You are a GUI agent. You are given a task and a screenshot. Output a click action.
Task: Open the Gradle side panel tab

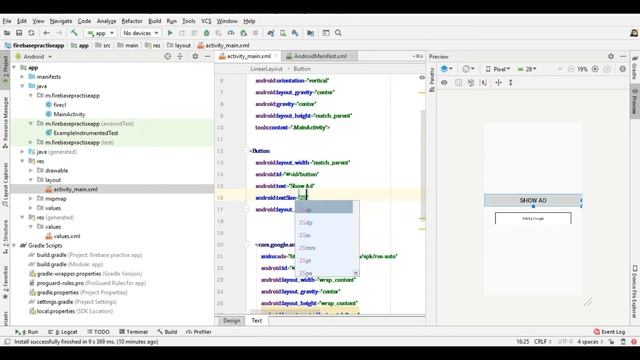pos(635,68)
